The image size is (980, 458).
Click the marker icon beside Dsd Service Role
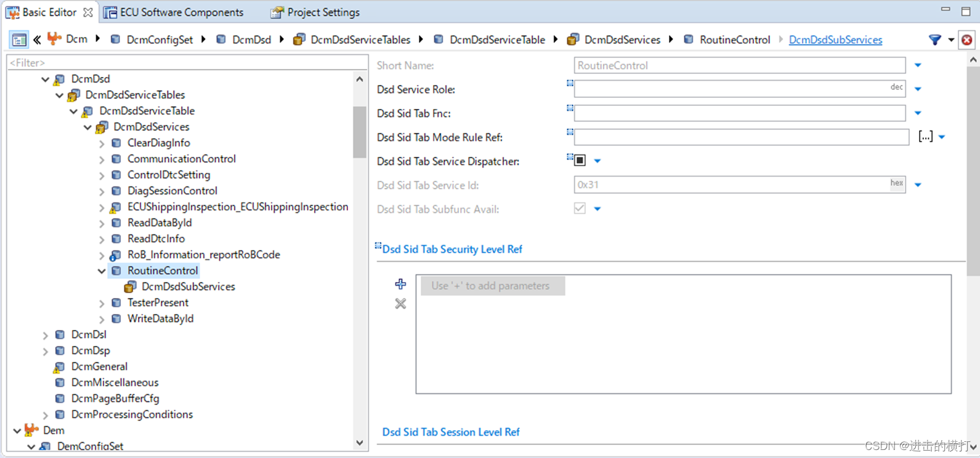click(x=570, y=83)
